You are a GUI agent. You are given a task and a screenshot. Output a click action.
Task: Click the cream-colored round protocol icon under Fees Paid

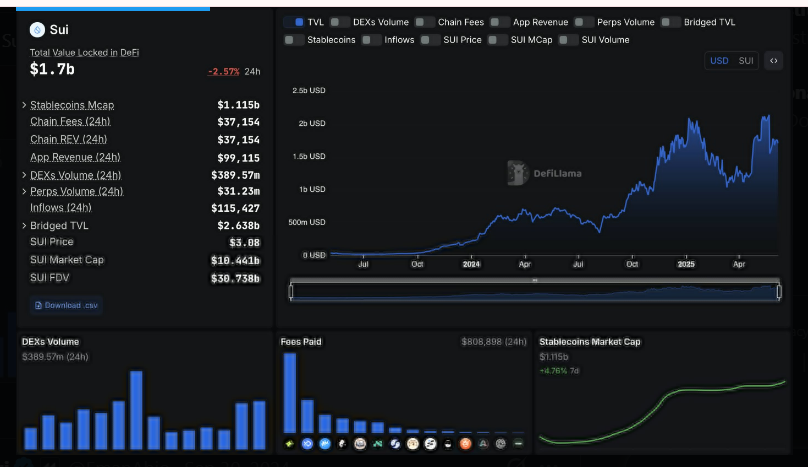pyautogui.click(x=413, y=443)
